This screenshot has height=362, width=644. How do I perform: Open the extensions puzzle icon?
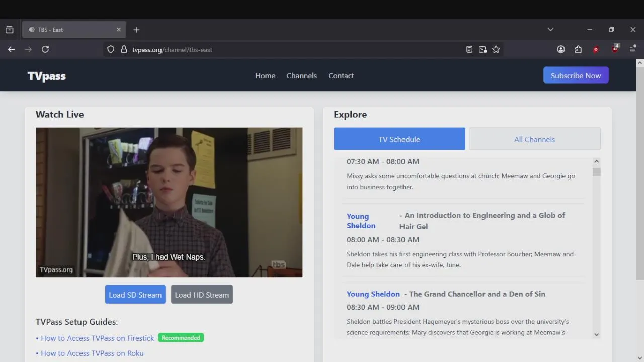[x=578, y=49]
